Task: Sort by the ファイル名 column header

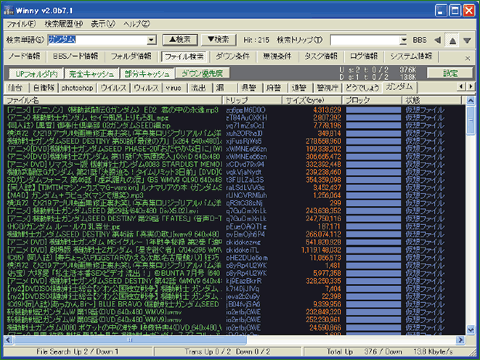Action: pos(113,100)
